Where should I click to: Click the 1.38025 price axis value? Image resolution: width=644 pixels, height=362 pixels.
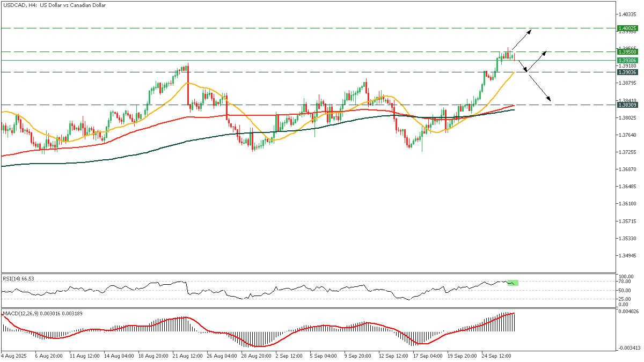tap(627, 117)
